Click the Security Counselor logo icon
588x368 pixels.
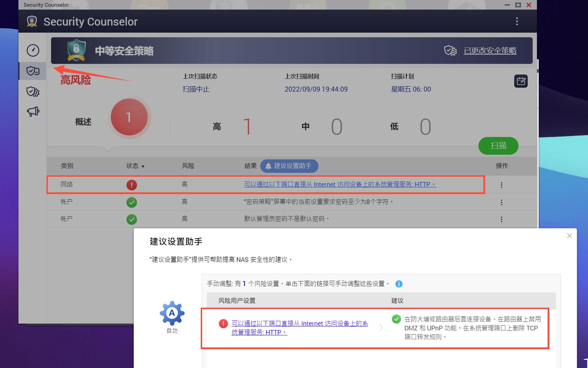(32, 21)
